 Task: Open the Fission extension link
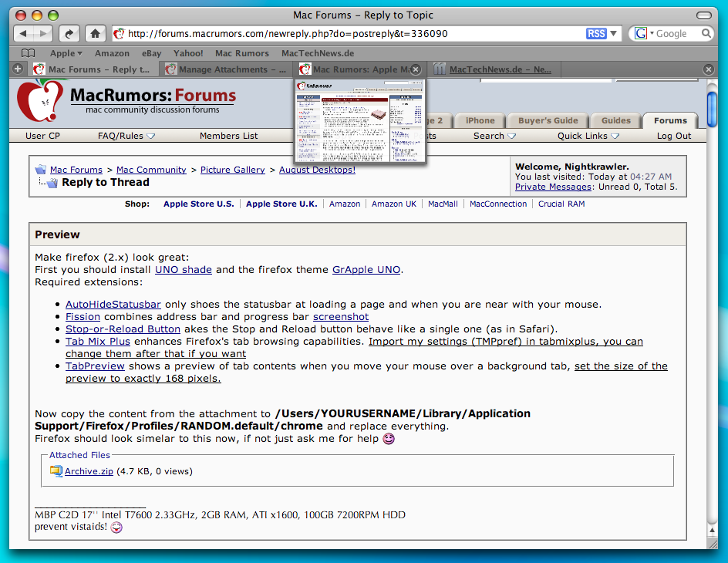pos(83,316)
